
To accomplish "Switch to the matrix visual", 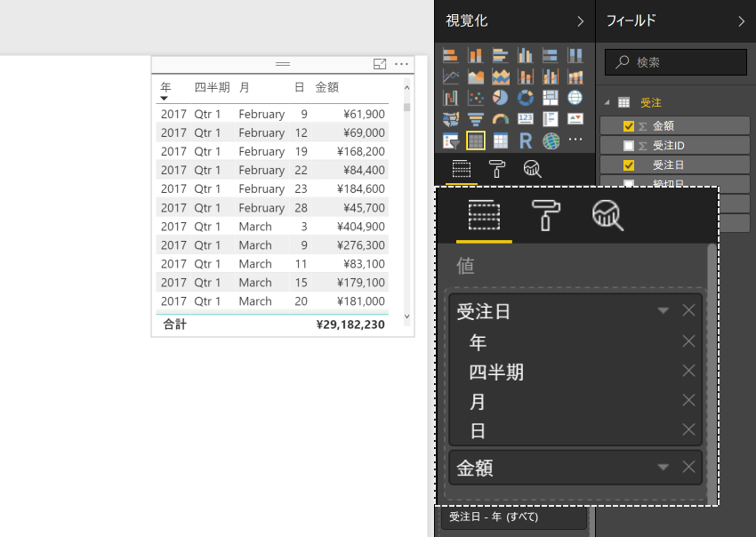I will tap(501, 140).
